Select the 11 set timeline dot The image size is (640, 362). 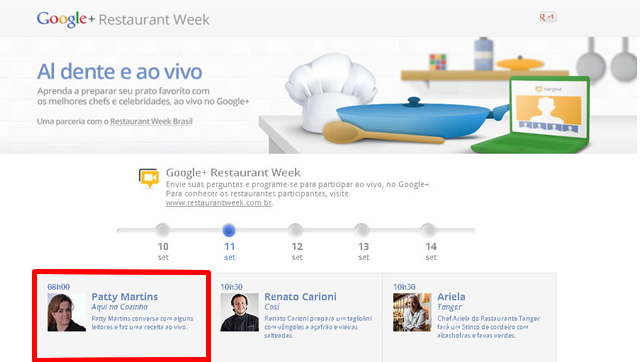pos(229,230)
